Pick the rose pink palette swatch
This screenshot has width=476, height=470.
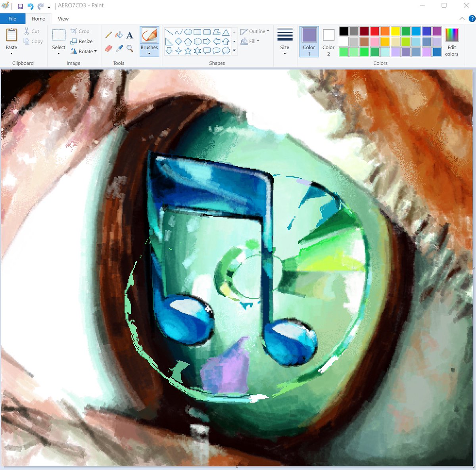tap(375, 42)
